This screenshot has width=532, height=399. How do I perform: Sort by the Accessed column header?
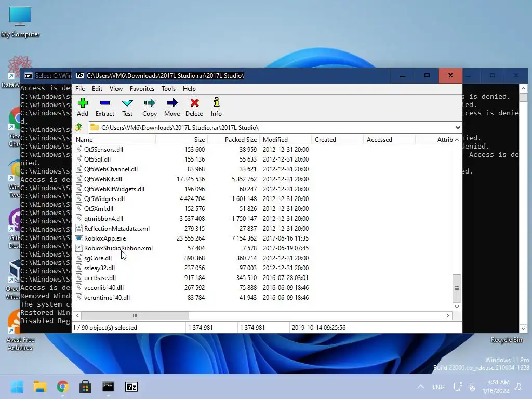coord(390,139)
